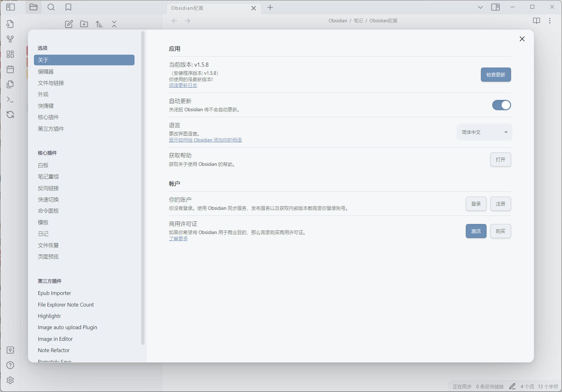Open the 命令面板 plugin settings
The image size is (562, 392).
click(84, 211)
